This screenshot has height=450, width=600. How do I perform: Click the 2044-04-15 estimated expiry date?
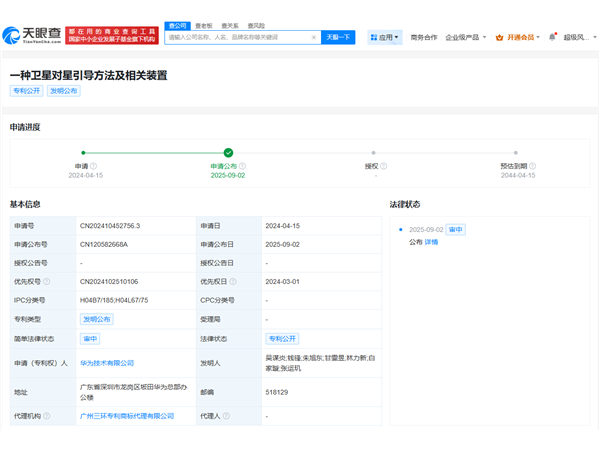pyautogui.click(x=518, y=175)
